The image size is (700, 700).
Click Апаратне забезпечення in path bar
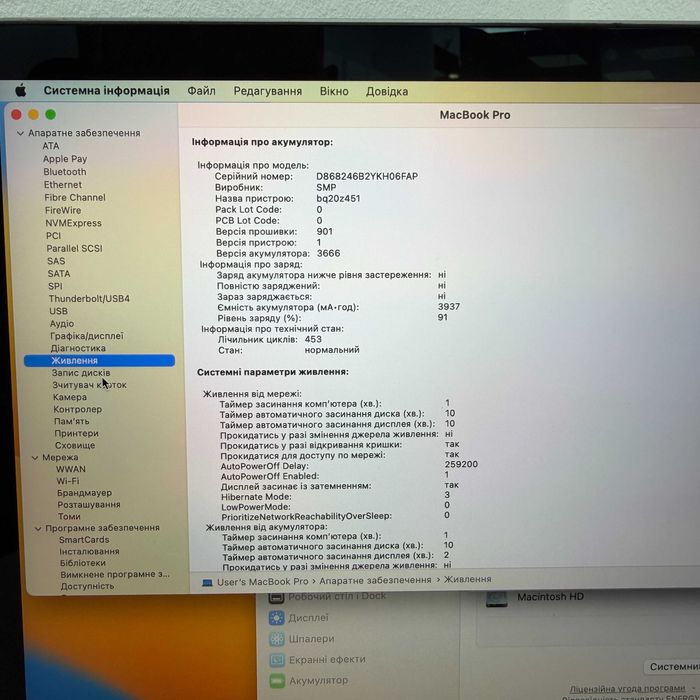(375, 580)
